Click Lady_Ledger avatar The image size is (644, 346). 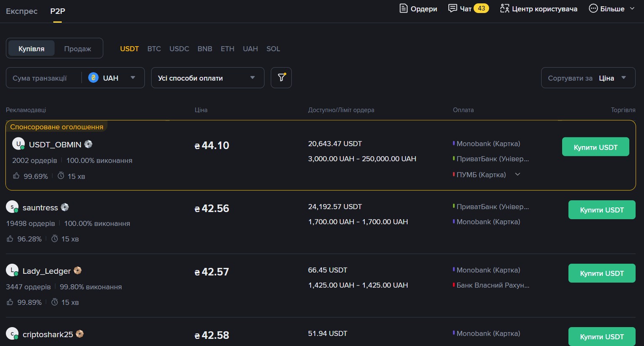coord(12,270)
